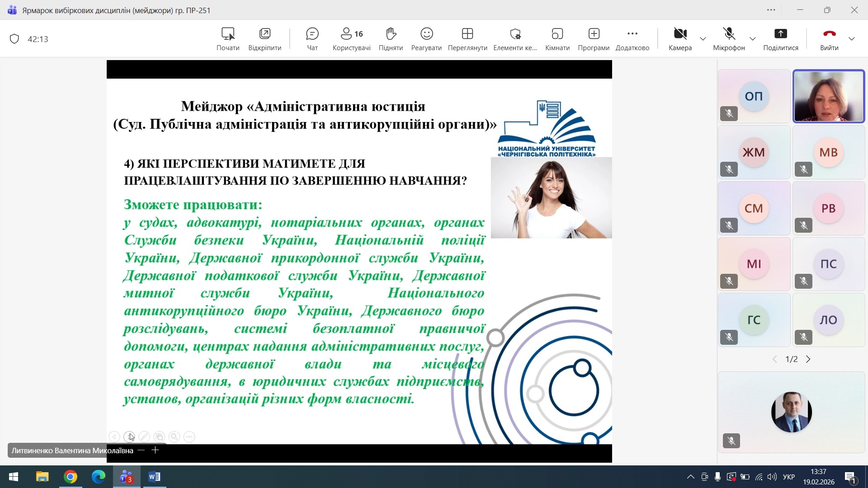Click the shield meeting security icon
Viewport: 868px width, 488px height.
tap(14, 39)
